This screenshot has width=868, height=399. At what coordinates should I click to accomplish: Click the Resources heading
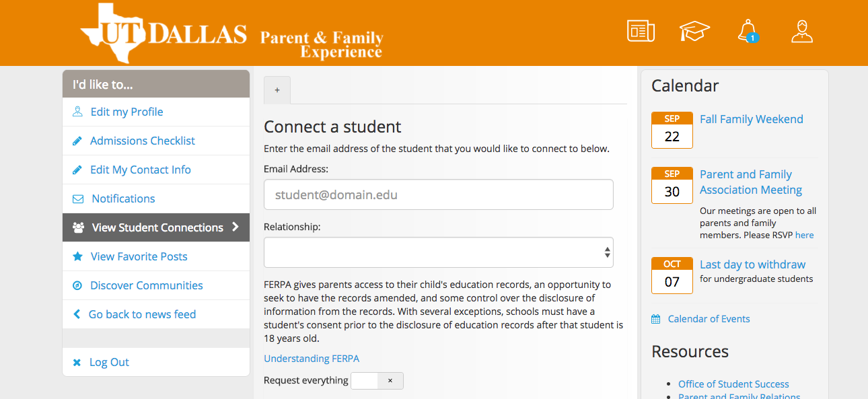click(690, 351)
